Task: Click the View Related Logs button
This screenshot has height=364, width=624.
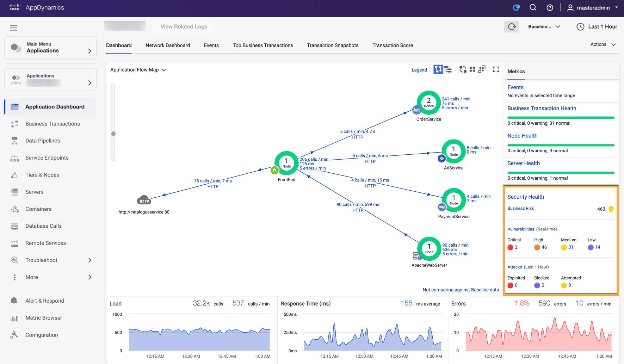Action: pos(184,26)
